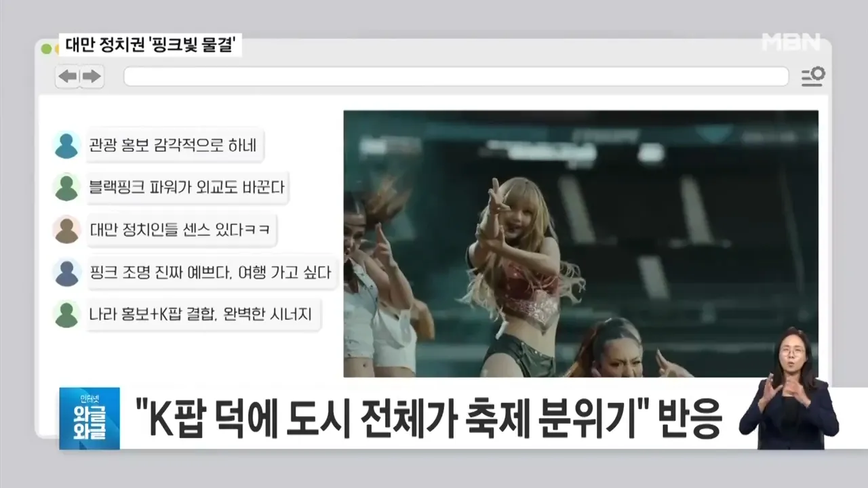
Task: Select the comment "블랙핑크 파워가 외교도 바꾼다"
Action: 186,188
